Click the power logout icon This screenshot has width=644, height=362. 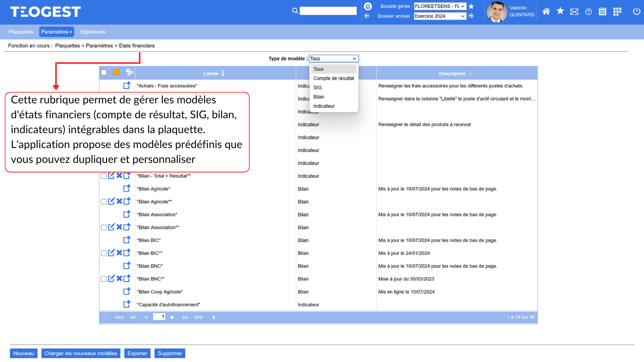click(636, 11)
